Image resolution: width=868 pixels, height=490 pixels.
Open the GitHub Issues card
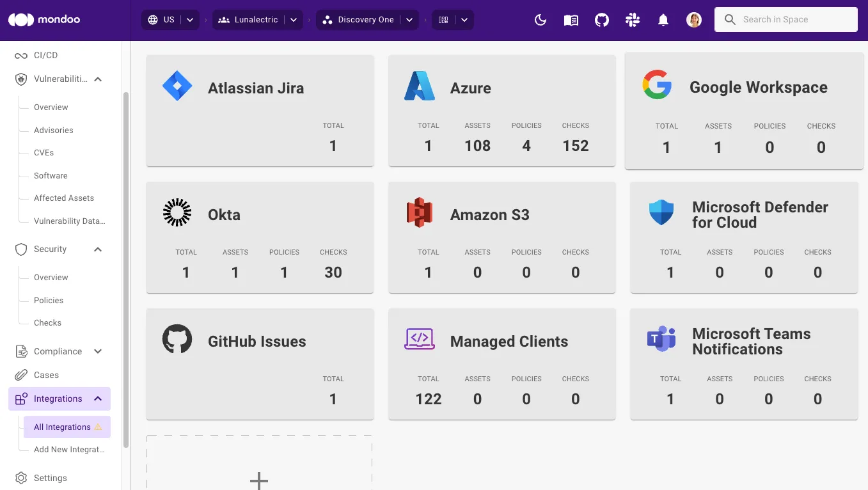pyautogui.click(x=260, y=364)
